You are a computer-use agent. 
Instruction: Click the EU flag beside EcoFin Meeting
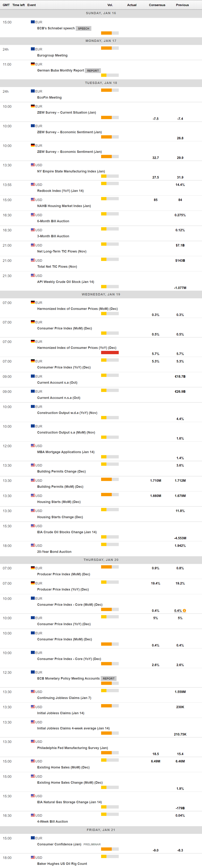[x=33, y=91]
